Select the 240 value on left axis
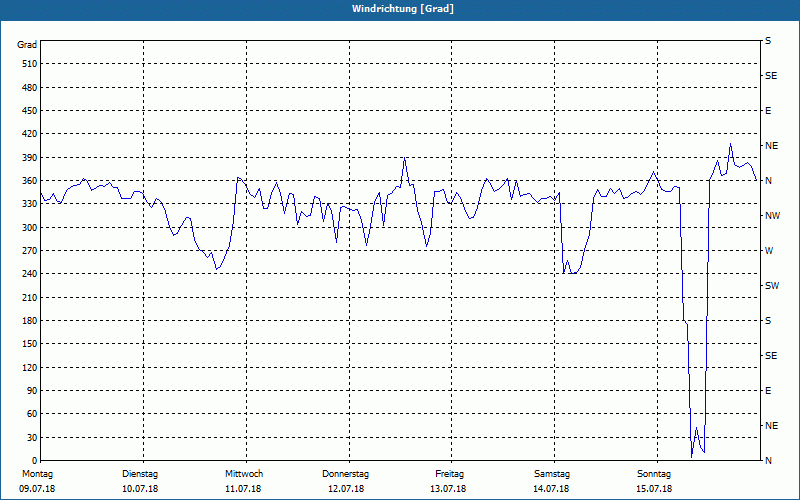This screenshot has height=500, width=800. tap(30, 274)
